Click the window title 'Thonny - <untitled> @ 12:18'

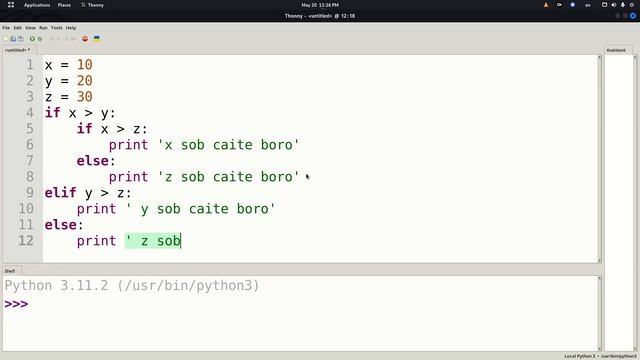tap(320, 16)
